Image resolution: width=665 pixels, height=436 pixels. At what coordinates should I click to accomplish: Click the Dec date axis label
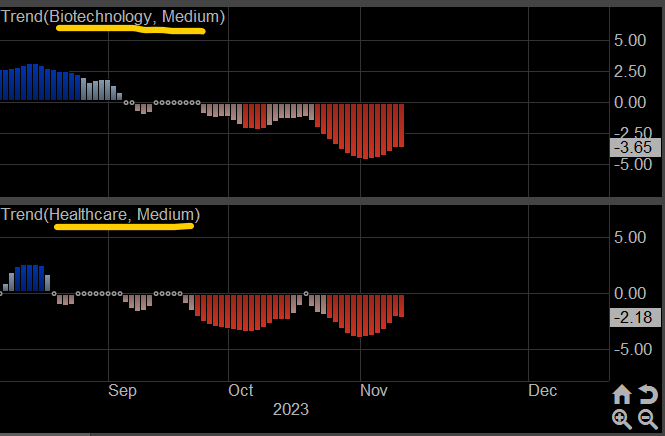(x=542, y=391)
